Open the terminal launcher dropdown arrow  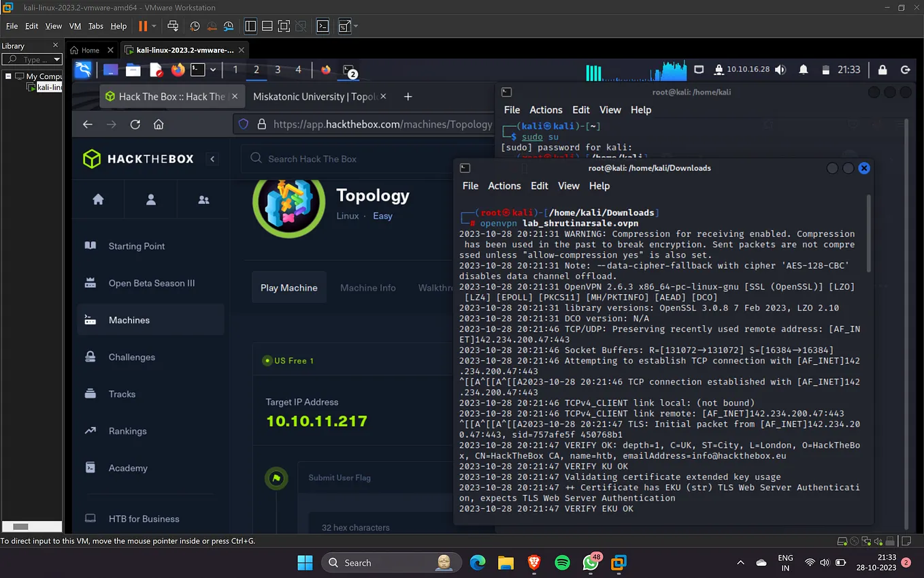(213, 69)
